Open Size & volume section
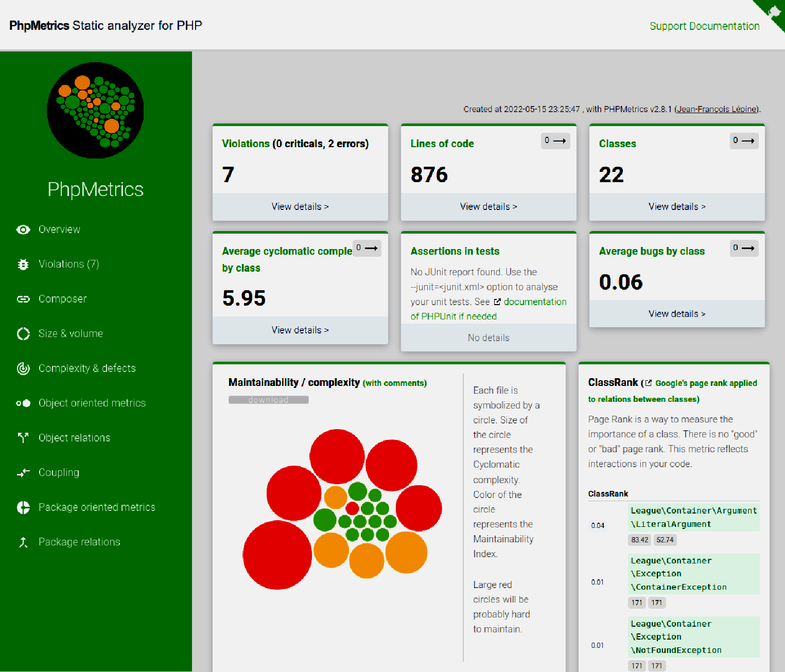 [x=71, y=333]
